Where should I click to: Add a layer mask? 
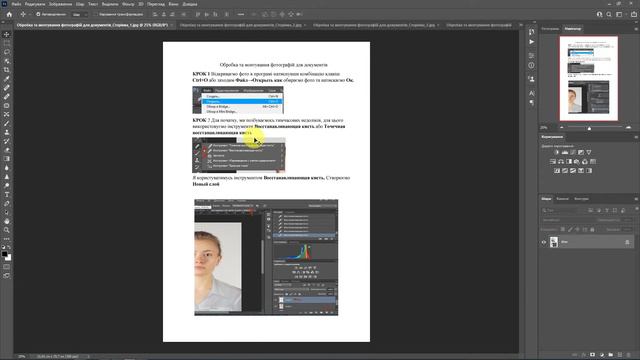pos(593,355)
